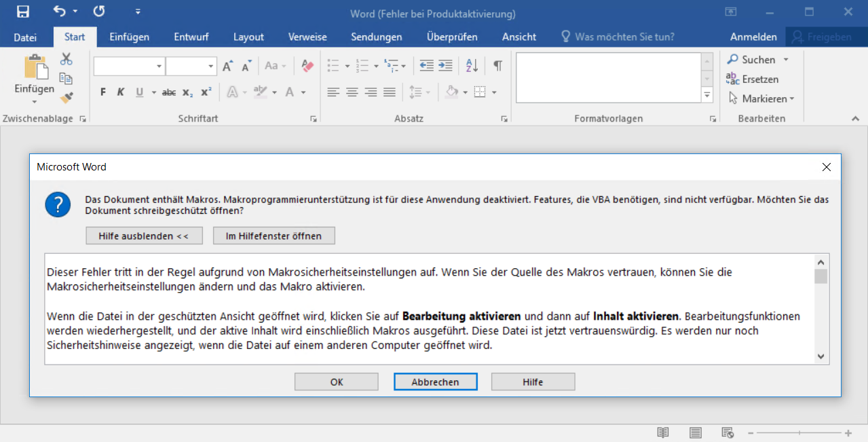The width and height of the screenshot is (868, 442).
Task: Toggle underline with the U button
Action: point(139,92)
